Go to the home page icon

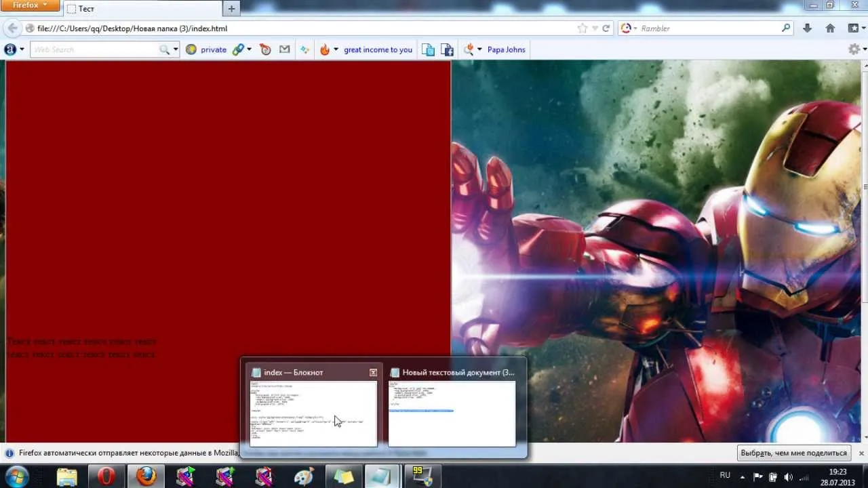point(830,28)
